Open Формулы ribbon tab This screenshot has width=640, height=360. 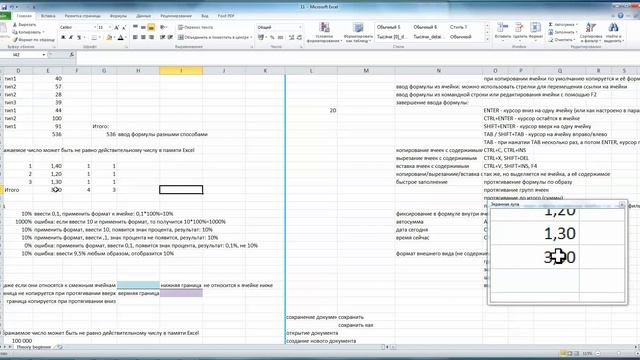[118, 16]
